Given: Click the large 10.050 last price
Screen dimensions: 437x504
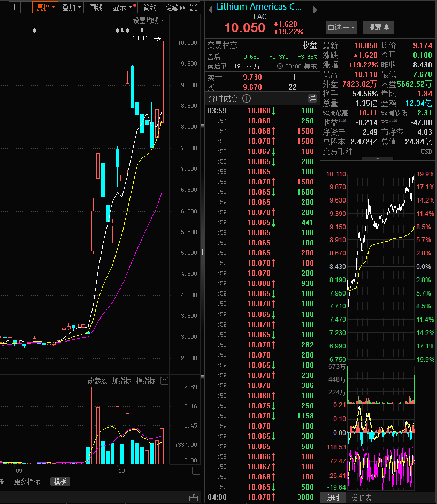Looking at the screenshot, I should (245, 28).
